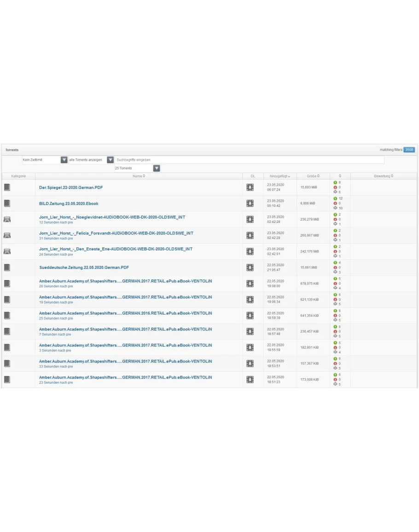Sort the list by 'Größe' column
Screen dimensions: 419x532
click(313, 176)
